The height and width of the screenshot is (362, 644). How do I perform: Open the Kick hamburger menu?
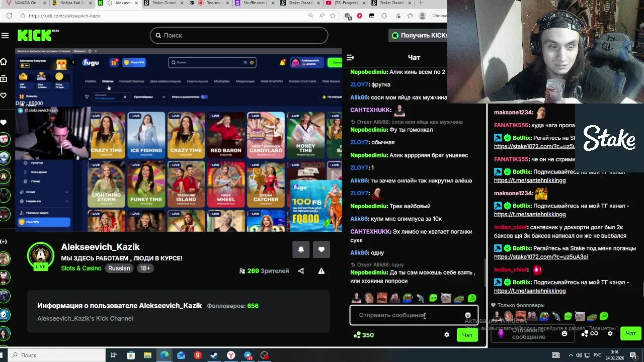(5, 35)
